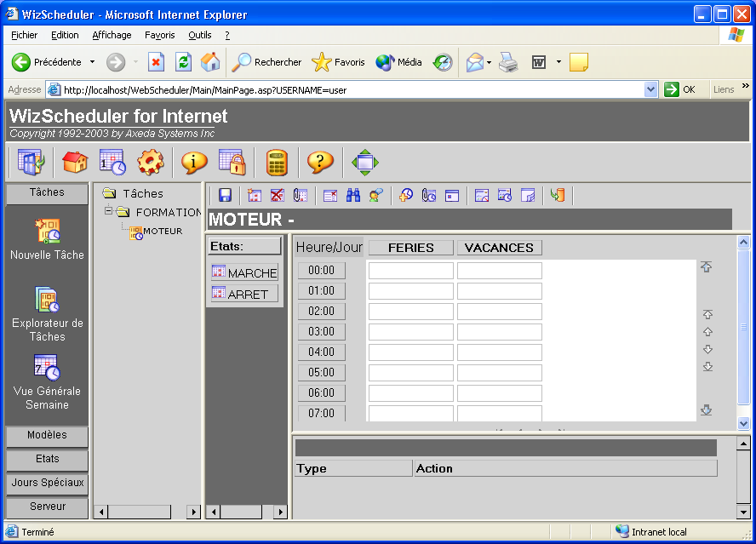Click the red house home icon in WizScheduler

[75, 162]
